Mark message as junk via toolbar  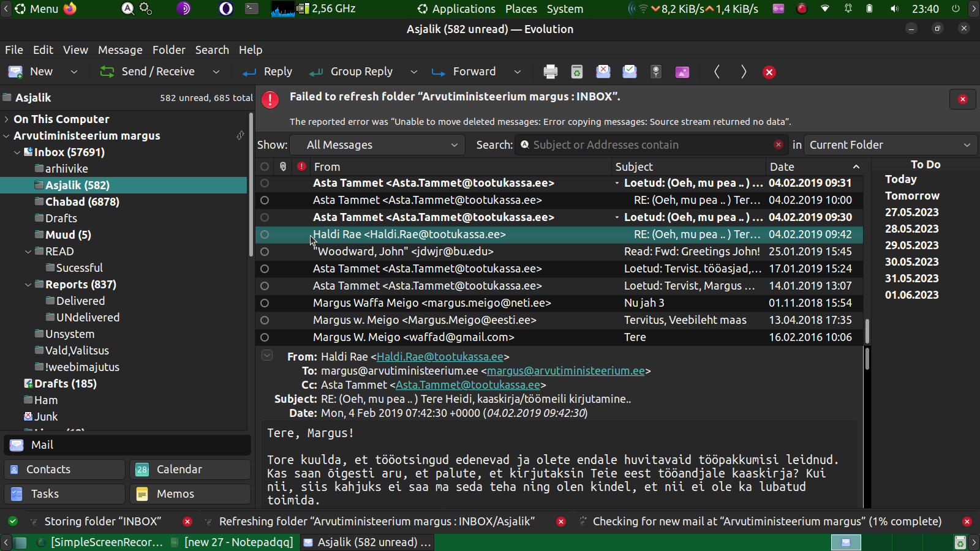pyautogui.click(x=603, y=72)
